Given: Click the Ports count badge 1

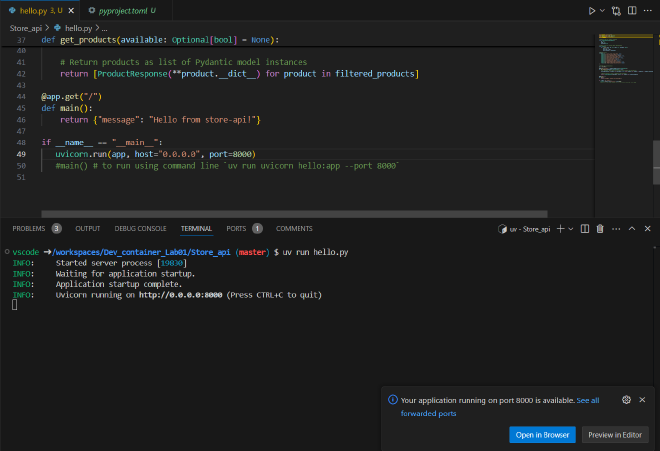Looking at the screenshot, I should click(x=257, y=228).
